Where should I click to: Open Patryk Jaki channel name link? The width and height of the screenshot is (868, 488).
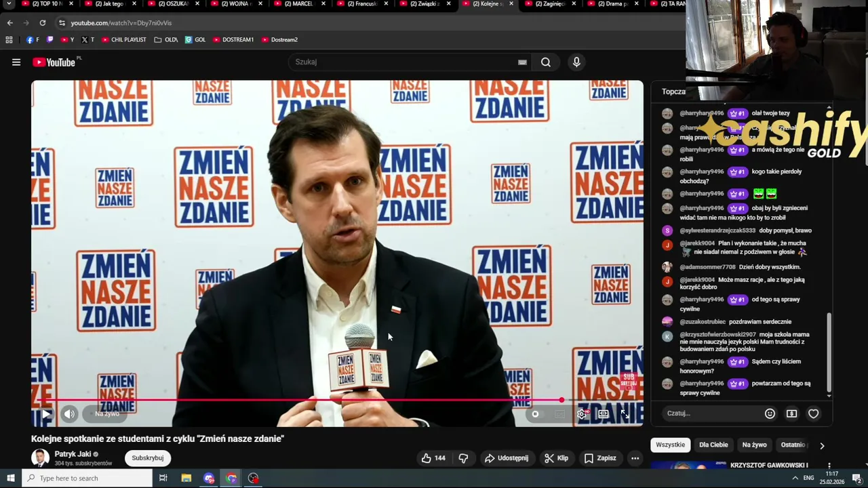[x=73, y=454]
